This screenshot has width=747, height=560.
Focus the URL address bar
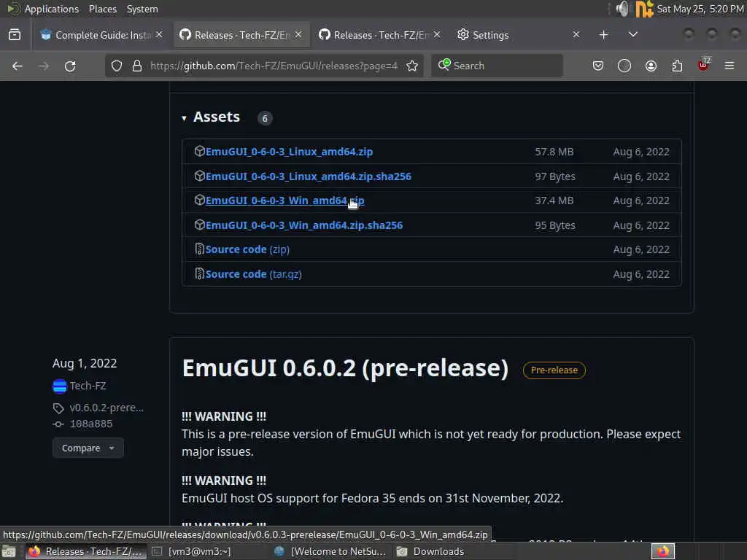tap(274, 66)
